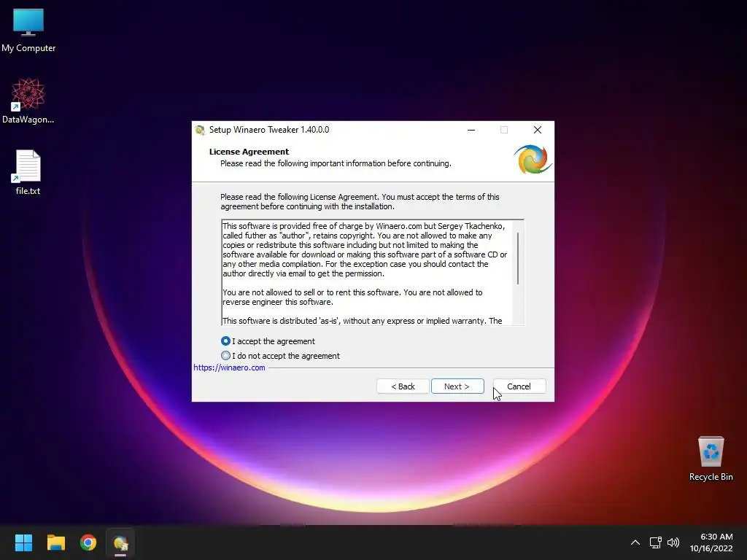This screenshot has height=560, width=747.
Task: Click the license text scrollbar thumb
Action: click(518, 258)
